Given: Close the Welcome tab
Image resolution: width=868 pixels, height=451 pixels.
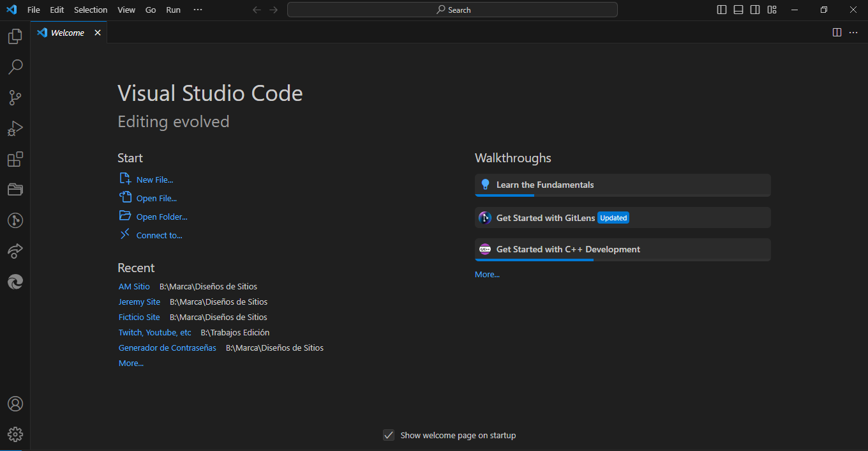Looking at the screenshot, I should (x=98, y=33).
